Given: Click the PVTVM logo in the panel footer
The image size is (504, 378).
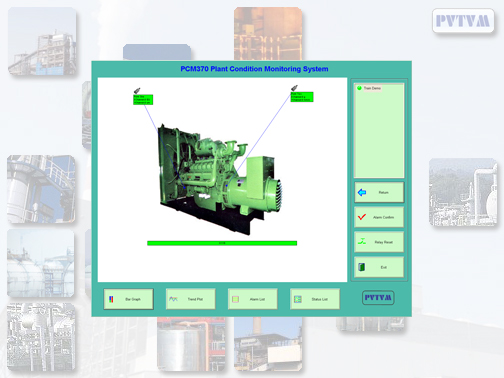Looking at the screenshot, I should click(378, 298).
